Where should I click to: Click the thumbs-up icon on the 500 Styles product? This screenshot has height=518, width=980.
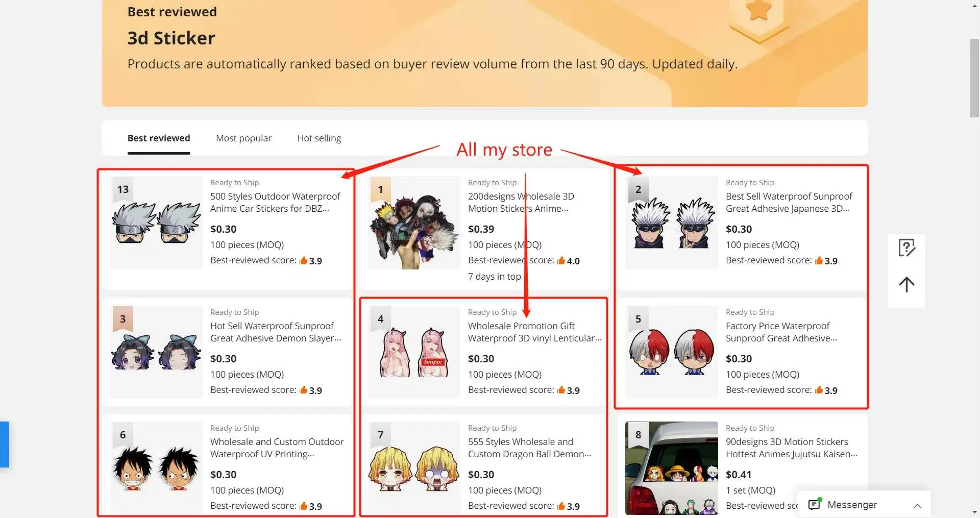click(x=305, y=260)
